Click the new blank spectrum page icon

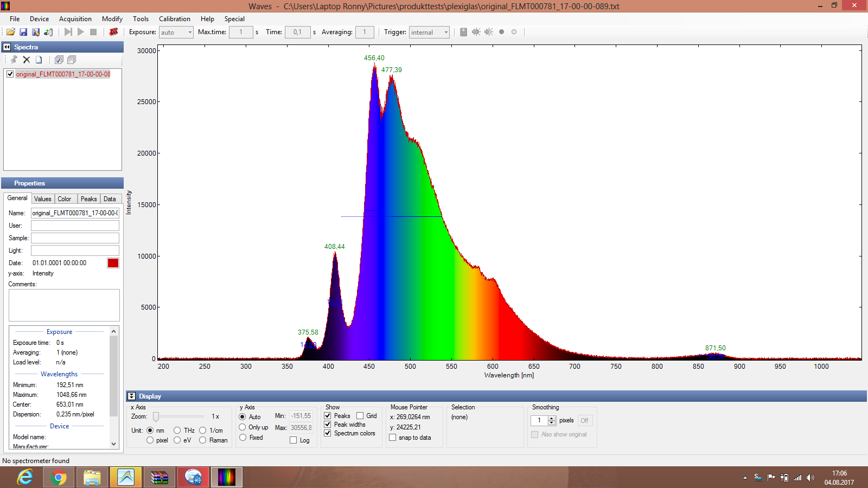[x=39, y=60]
